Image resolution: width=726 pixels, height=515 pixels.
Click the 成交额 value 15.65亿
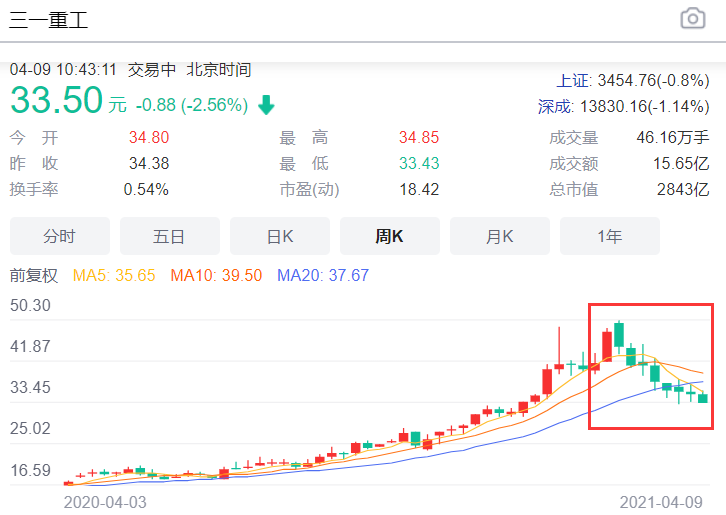tap(681, 163)
